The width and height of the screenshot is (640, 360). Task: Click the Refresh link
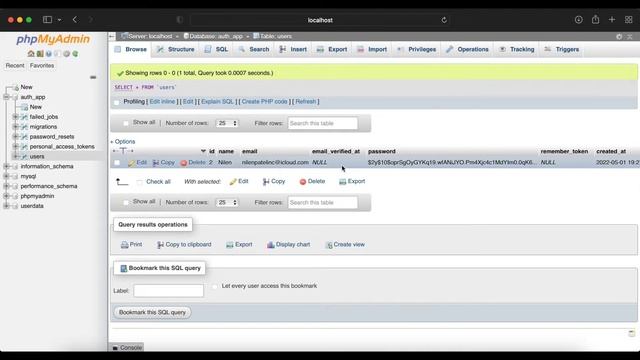pos(306,102)
